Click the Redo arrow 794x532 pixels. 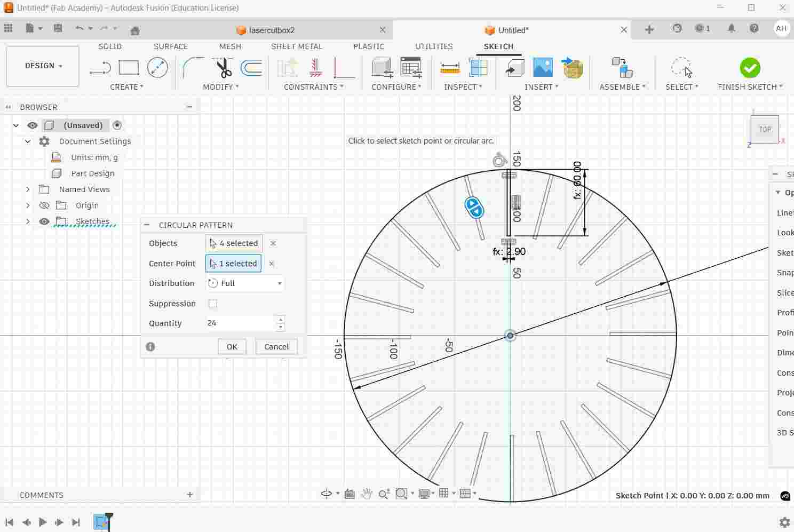point(104,29)
